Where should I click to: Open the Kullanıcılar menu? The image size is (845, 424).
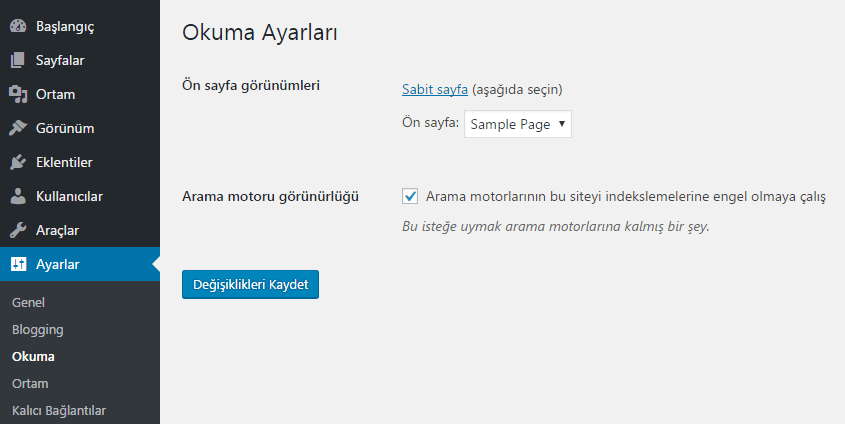point(80,196)
